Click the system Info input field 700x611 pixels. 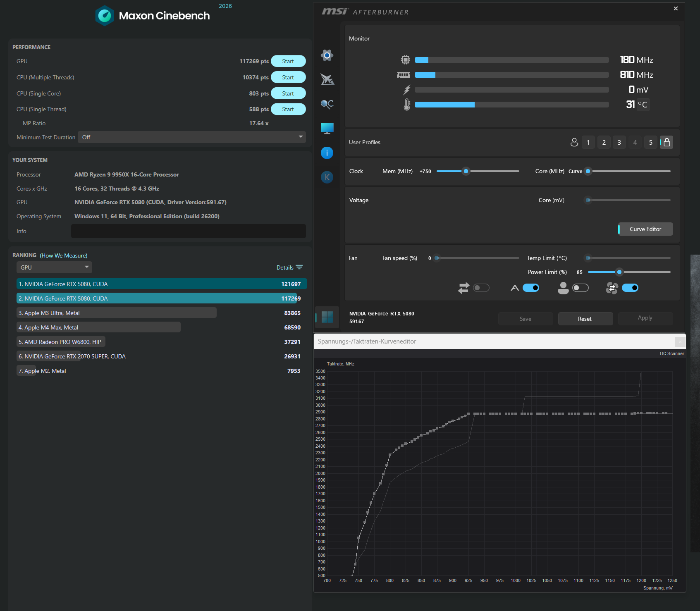pos(189,231)
